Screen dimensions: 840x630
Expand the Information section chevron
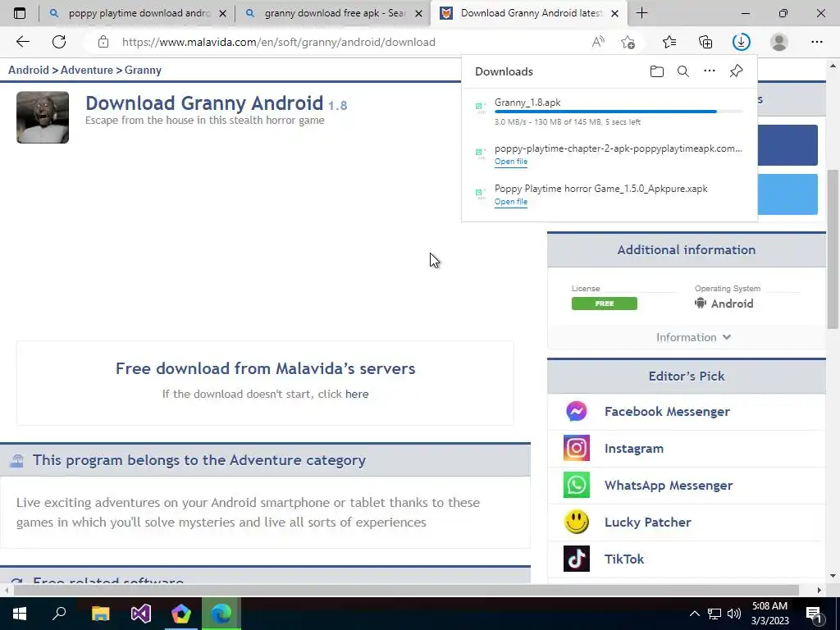pos(727,337)
